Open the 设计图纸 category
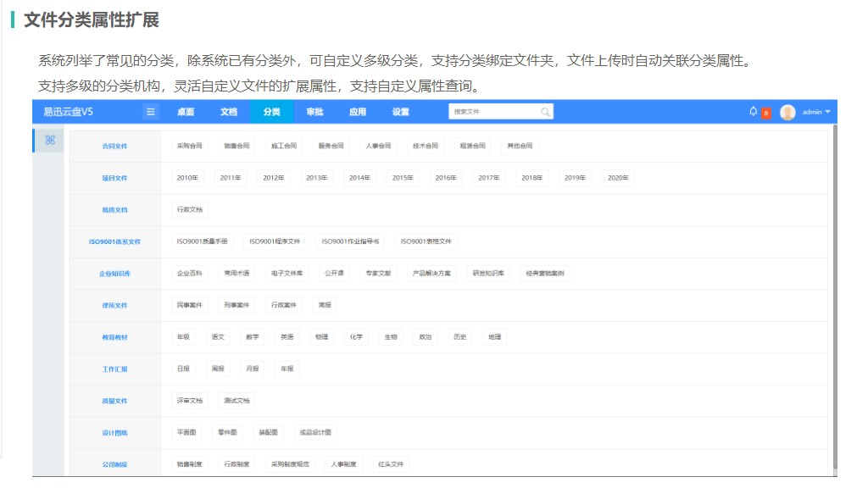The width and height of the screenshot is (868, 488). coord(114,433)
